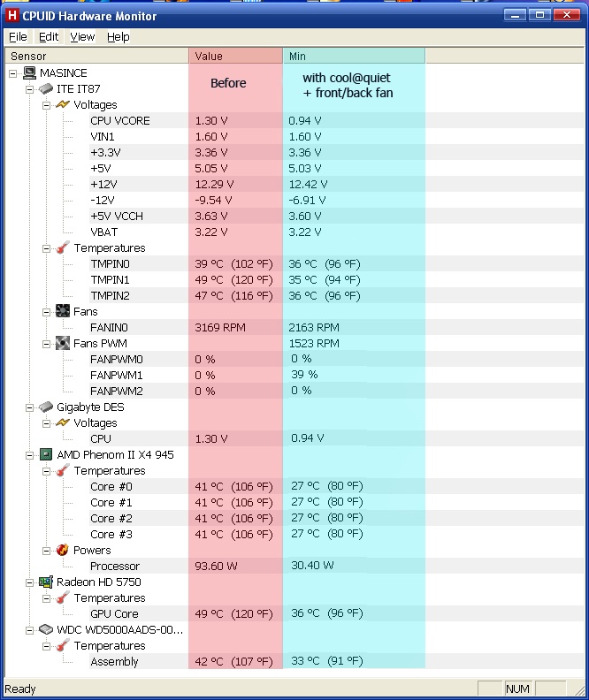Minimize the Hardware Monitor window
This screenshot has width=589, height=700.
tap(515, 15)
